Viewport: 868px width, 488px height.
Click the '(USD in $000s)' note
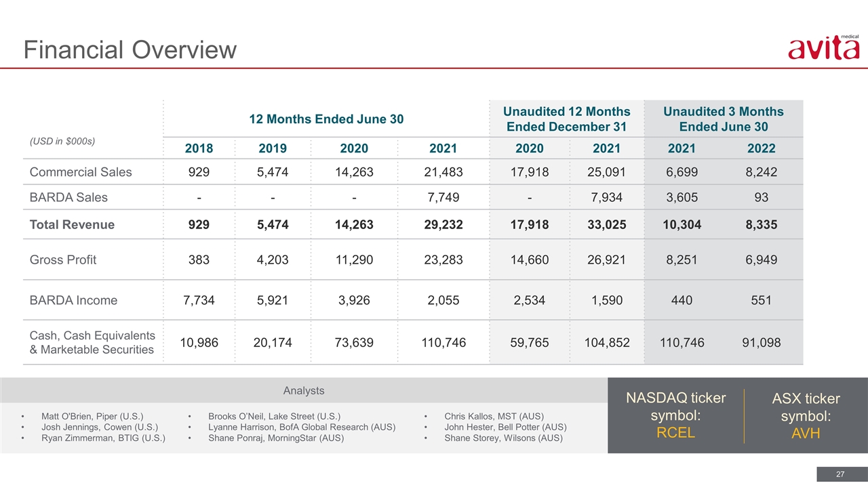click(62, 141)
